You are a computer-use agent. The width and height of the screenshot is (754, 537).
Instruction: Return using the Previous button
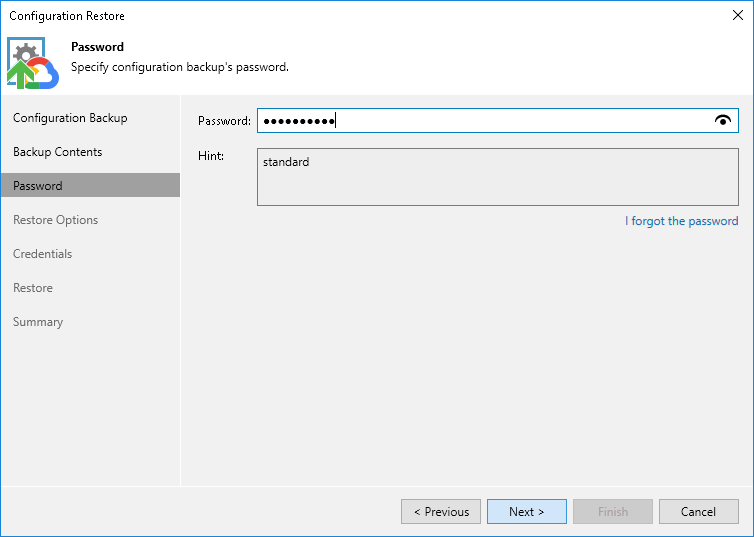tap(441, 512)
